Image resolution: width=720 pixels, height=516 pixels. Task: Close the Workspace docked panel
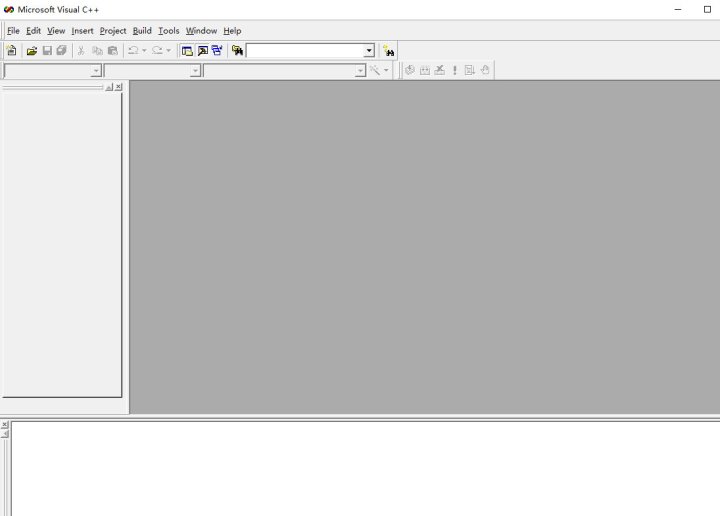(119, 87)
